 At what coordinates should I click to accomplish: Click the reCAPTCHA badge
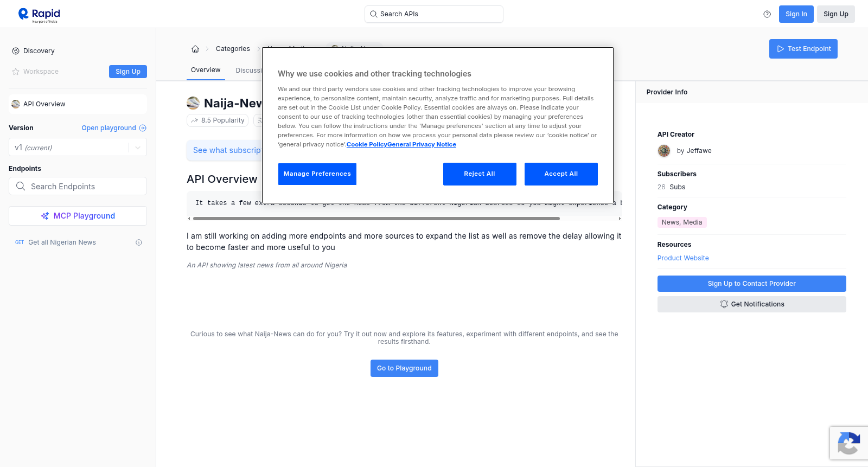(849, 443)
